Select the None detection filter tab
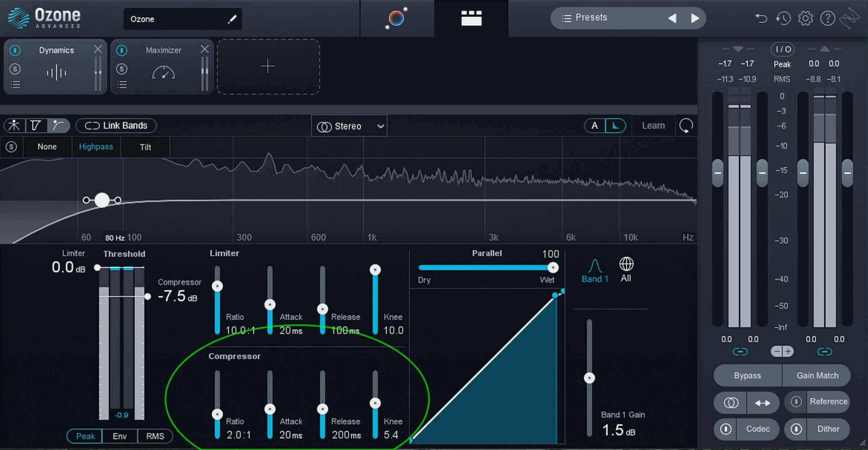The image size is (868, 450). pos(47,147)
